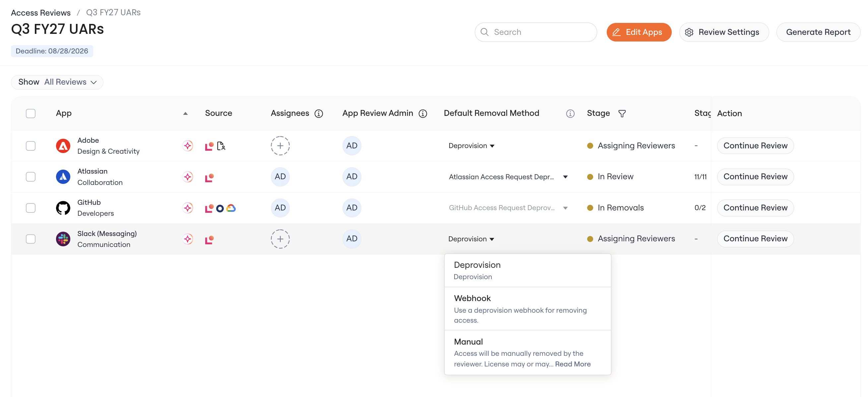Continue Review for Atlassian
Viewport: 868px width, 397px height.
click(755, 177)
